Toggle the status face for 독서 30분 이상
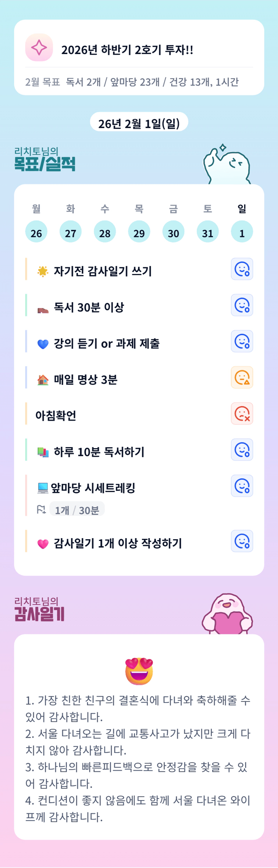Screen dimensions: 278x868 pyautogui.click(x=242, y=305)
